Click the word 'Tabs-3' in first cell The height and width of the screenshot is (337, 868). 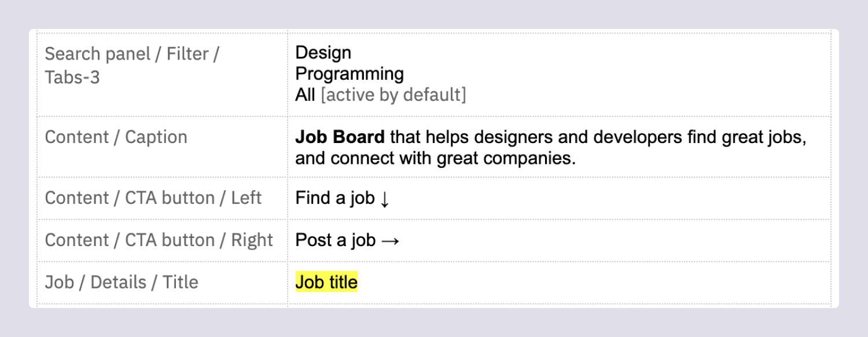tap(72, 77)
